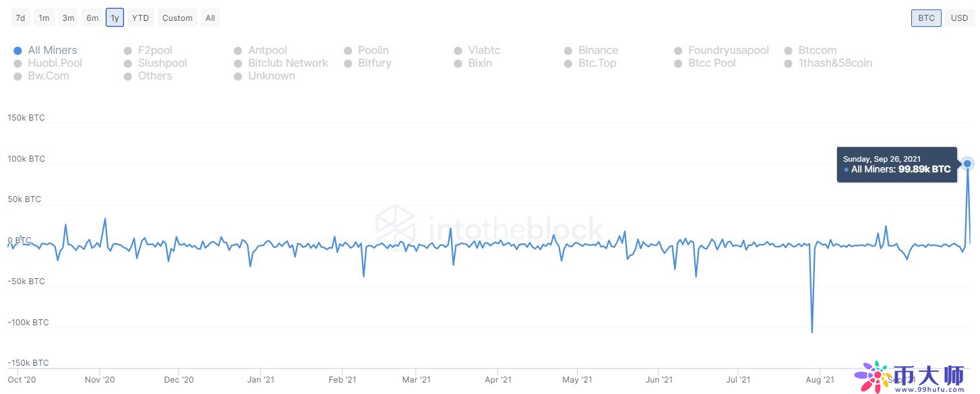Toggle the All Miners legend series

point(52,51)
